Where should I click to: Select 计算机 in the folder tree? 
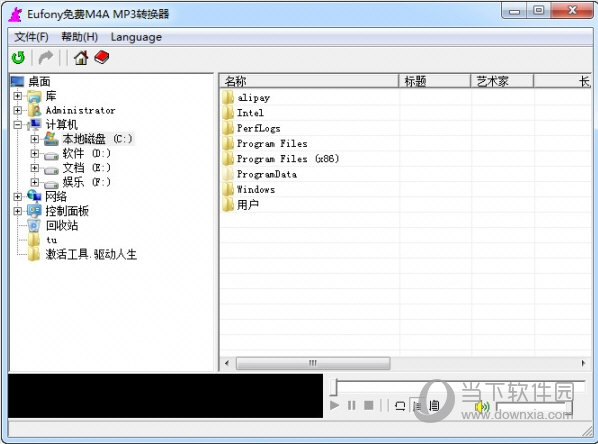point(61,124)
